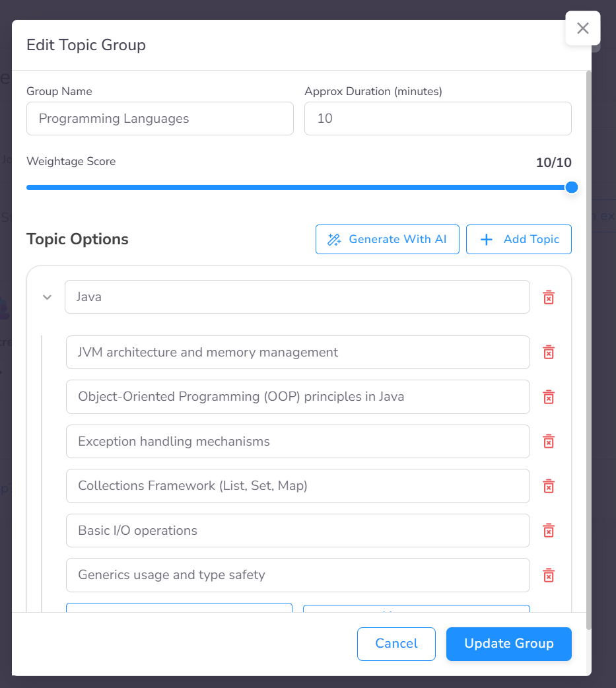Close the Edit Topic Group dialog

[x=582, y=28]
